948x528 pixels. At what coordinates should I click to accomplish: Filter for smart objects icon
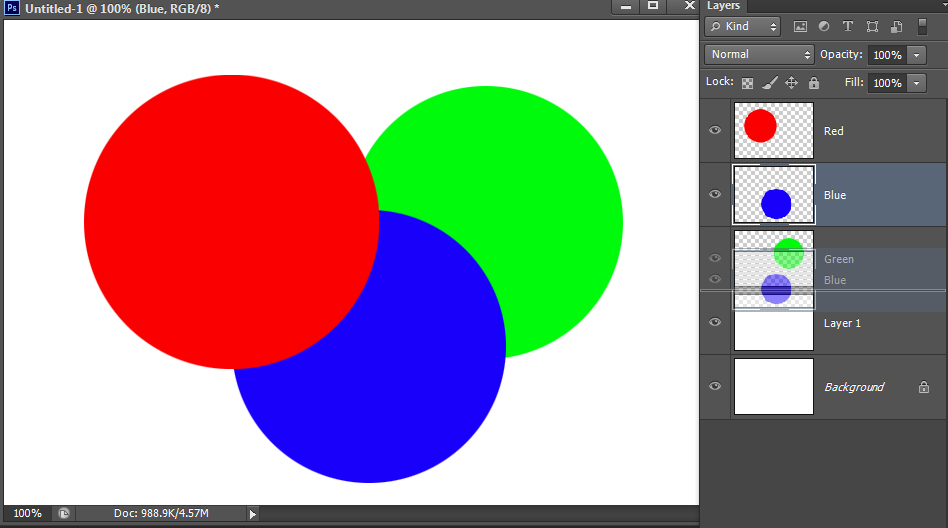coord(897,27)
